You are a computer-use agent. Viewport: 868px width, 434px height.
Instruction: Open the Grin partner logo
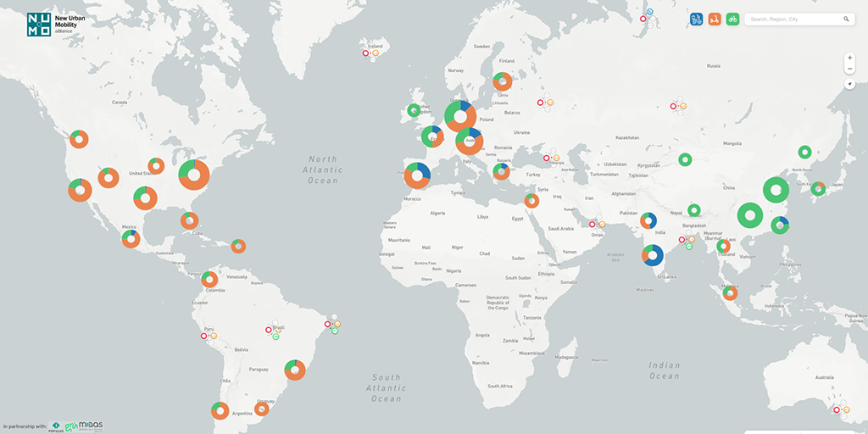click(x=71, y=426)
